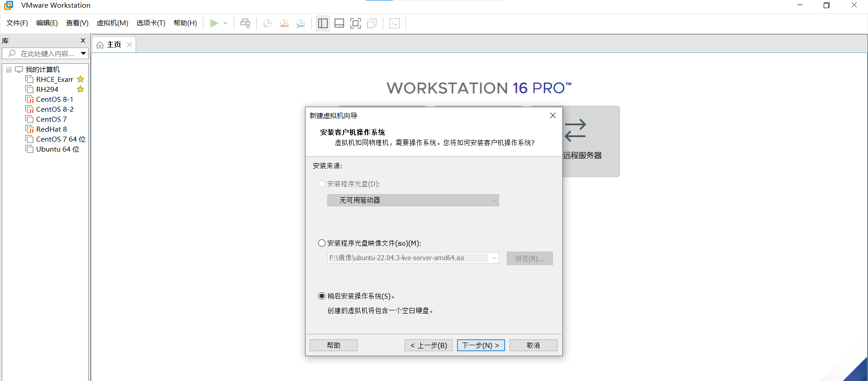Click the 远程服务器 connect tile
The height and width of the screenshot is (381, 868).
[x=591, y=141]
